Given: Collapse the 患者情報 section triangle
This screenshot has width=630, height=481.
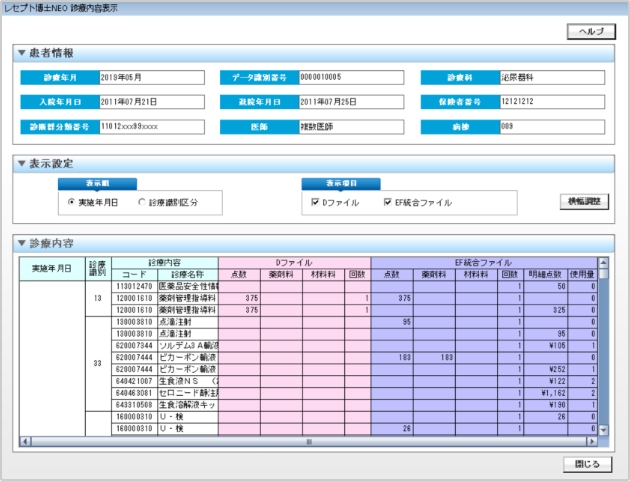Looking at the screenshot, I should tap(22, 53).
